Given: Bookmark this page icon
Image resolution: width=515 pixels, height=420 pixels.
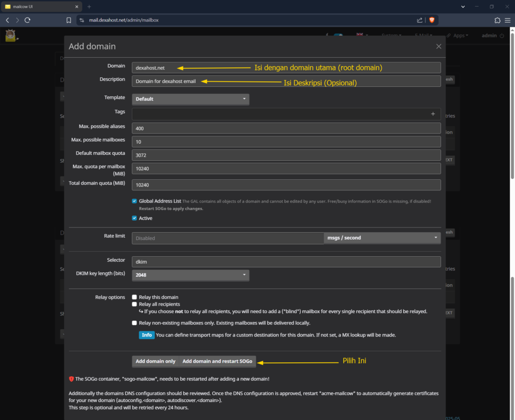Looking at the screenshot, I should coord(68,20).
